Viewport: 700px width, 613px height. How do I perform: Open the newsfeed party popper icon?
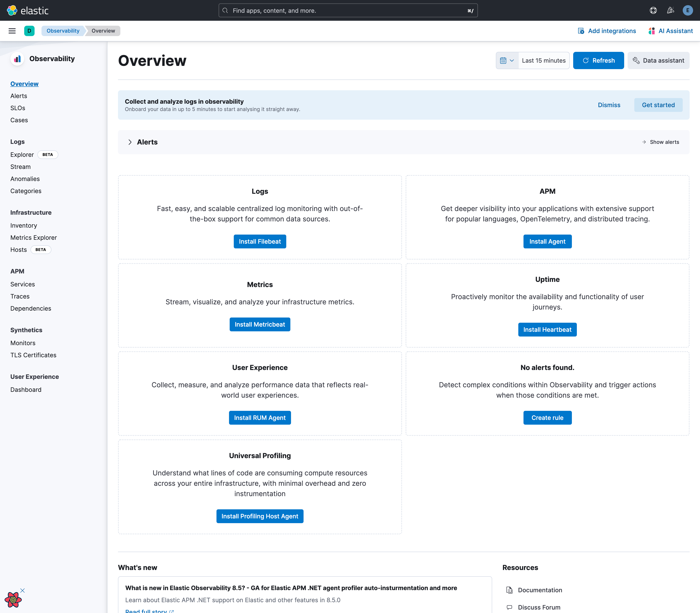pos(670,10)
